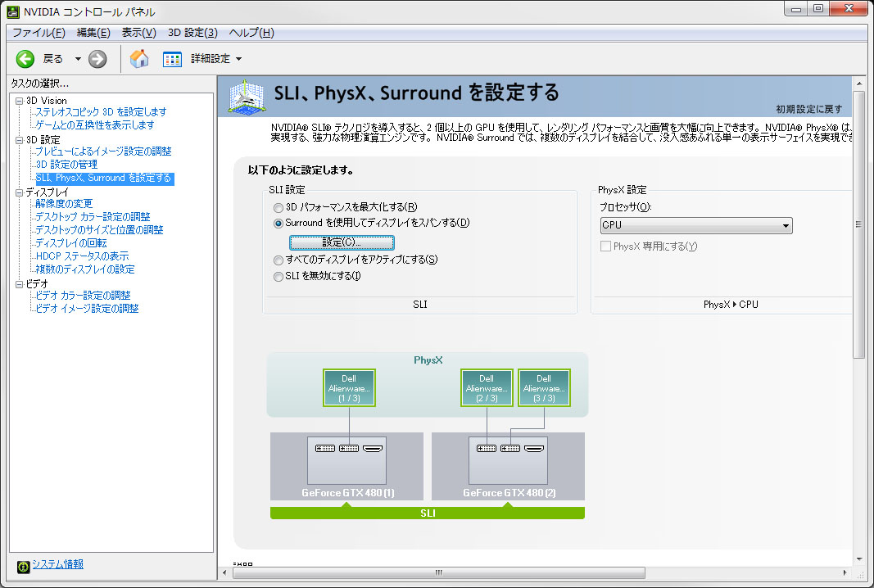Open the 編集(E) menu
Viewport: 874px width, 588px height.
click(x=93, y=32)
